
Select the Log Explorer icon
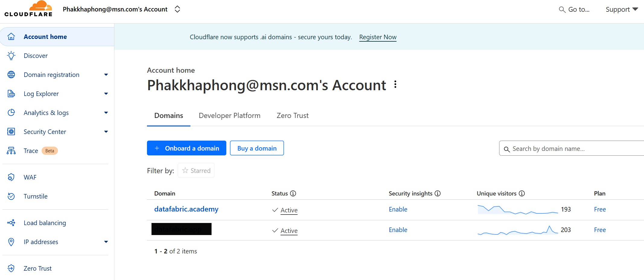[11, 94]
